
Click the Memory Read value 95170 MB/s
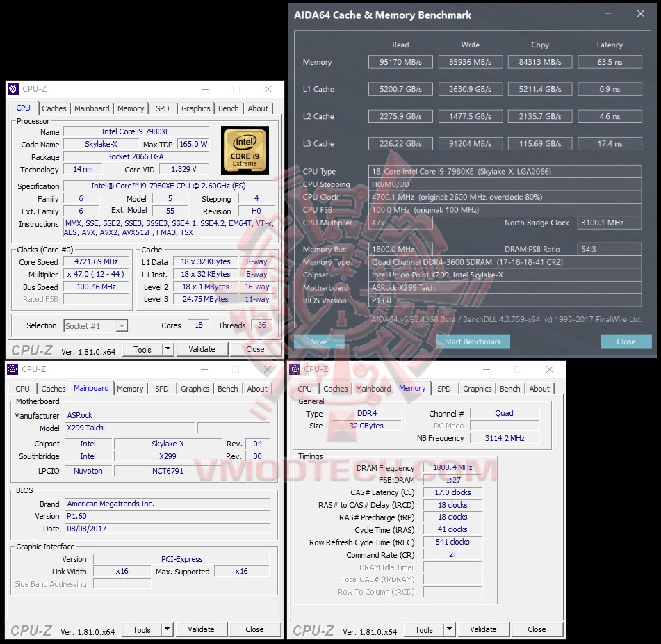point(400,62)
